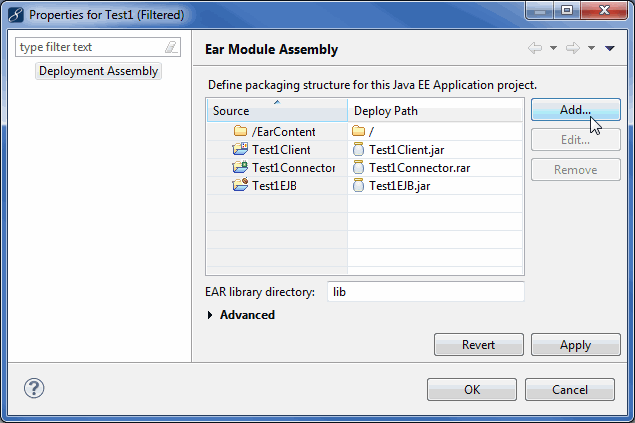Click the back navigation arrow
The width and height of the screenshot is (635, 423).
coord(535,48)
